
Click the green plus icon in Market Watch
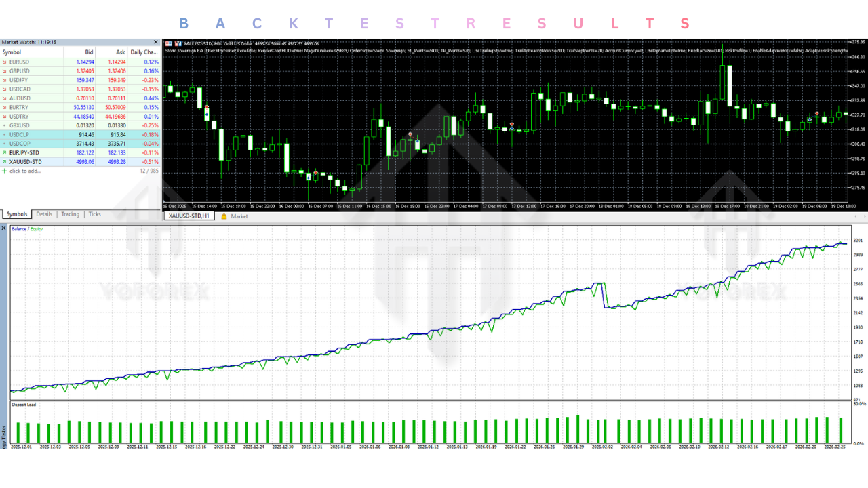click(4, 171)
